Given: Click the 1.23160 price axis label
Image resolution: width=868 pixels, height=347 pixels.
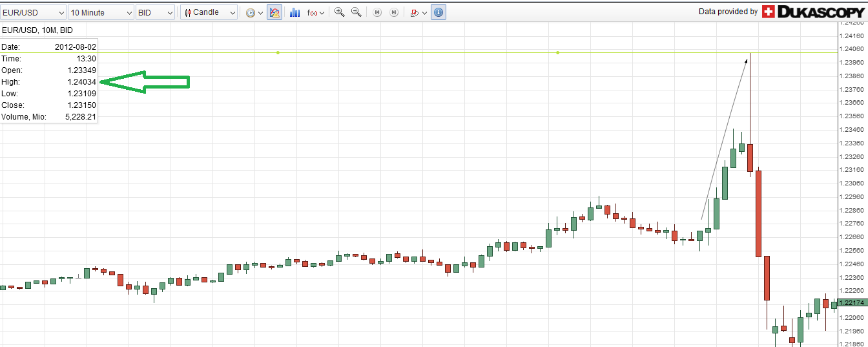Looking at the screenshot, I should pos(852,170).
